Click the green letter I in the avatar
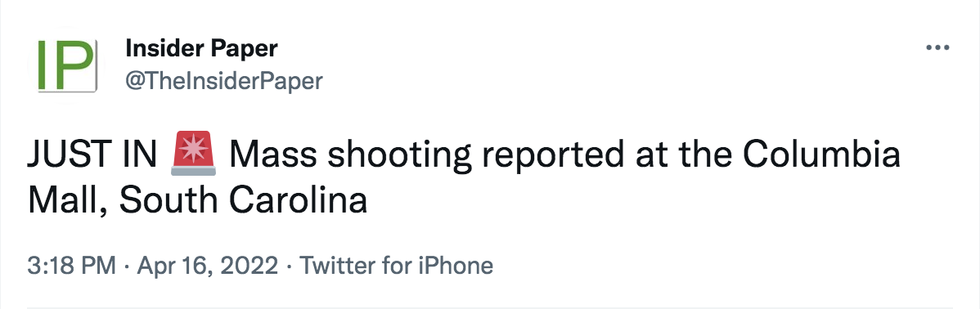 tap(43, 65)
